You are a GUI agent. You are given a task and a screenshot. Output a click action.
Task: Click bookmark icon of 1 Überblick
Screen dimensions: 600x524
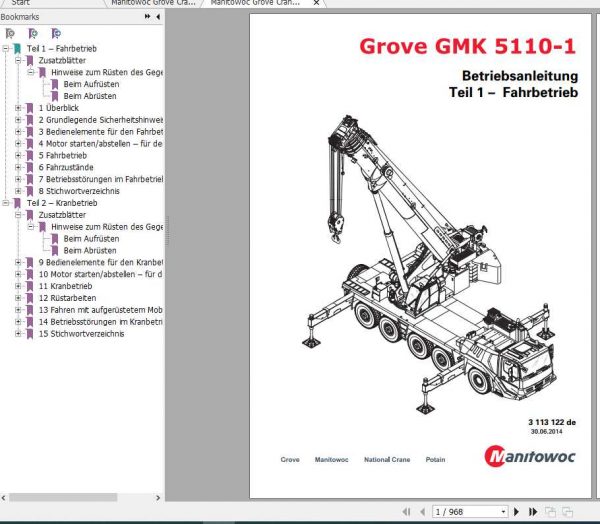pos(29,108)
